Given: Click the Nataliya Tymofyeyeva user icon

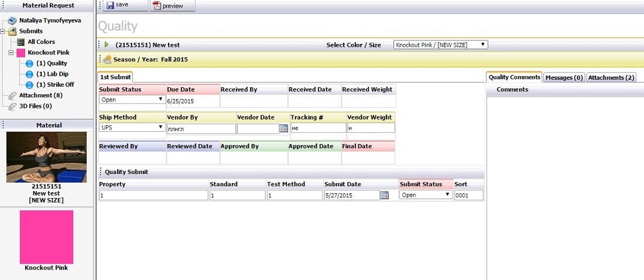Looking at the screenshot, I should [12, 21].
